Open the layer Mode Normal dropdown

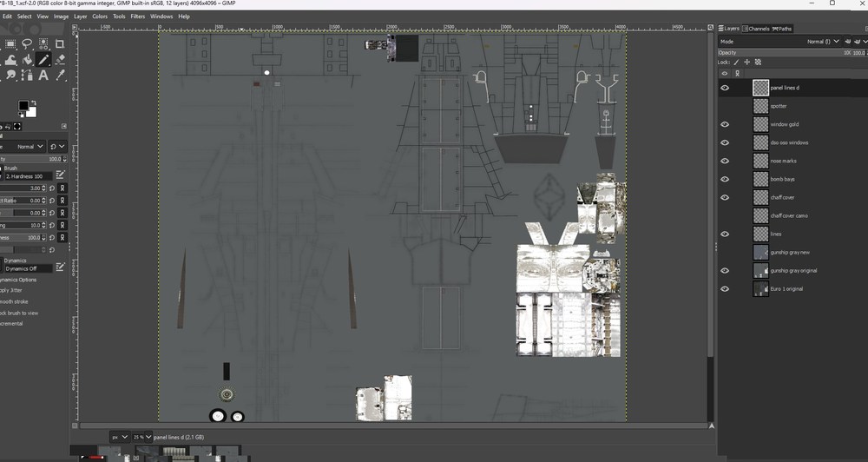point(780,41)
